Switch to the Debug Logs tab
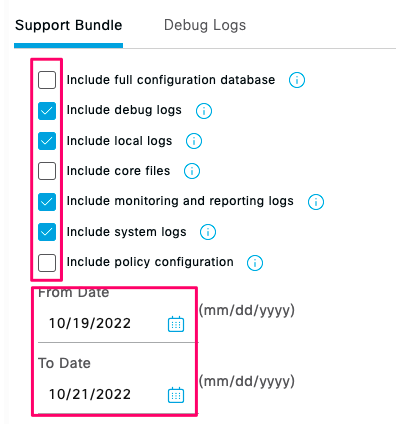Viewport: 396px width, 424px height. pos(205,25)
